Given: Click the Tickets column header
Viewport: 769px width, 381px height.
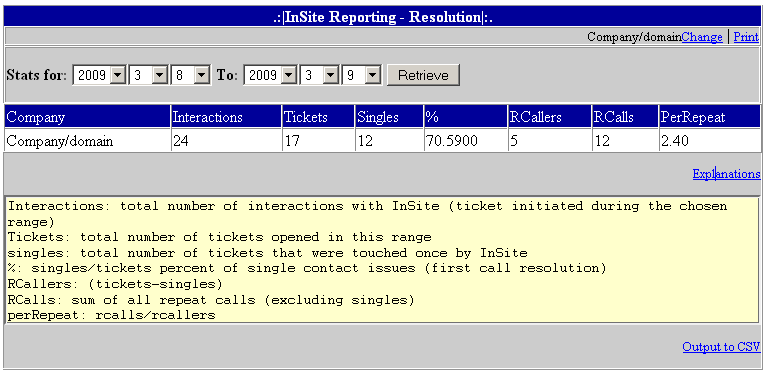Looking at the screenshot, I should click(x=318, y=117).
